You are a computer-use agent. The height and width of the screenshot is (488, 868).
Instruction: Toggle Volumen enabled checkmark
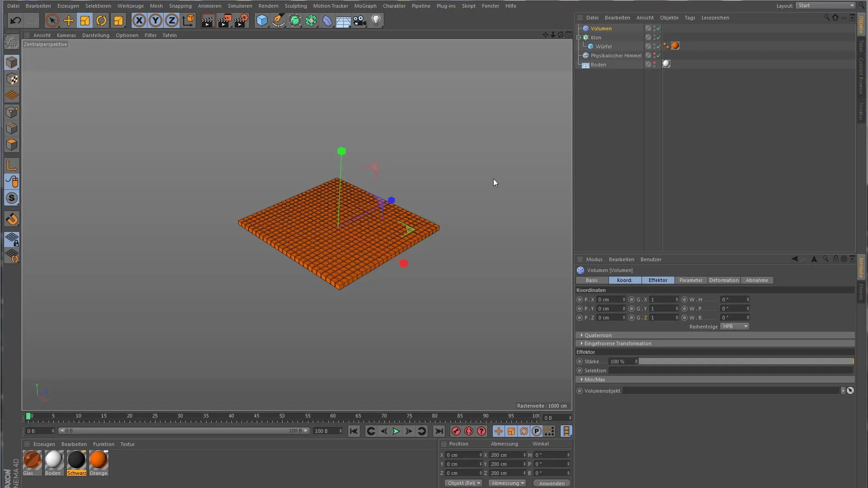click(659, 28)
